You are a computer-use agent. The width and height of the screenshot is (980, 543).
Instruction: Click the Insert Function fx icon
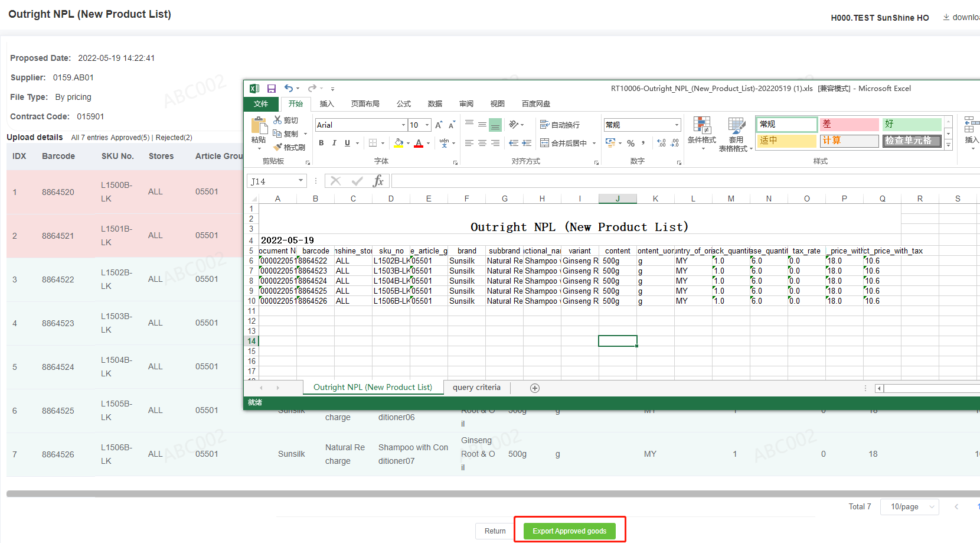[378, 181]
